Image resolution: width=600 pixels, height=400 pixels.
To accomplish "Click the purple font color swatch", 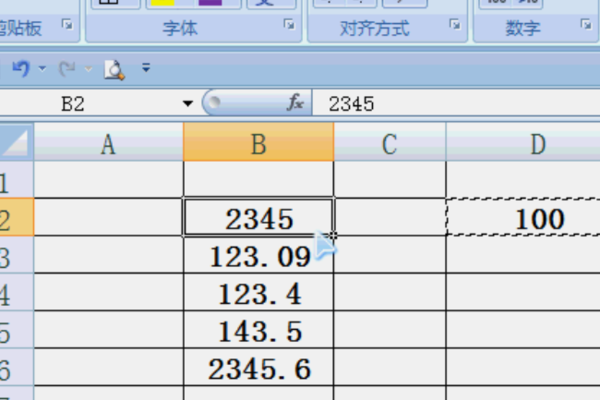I will [210, 2].
